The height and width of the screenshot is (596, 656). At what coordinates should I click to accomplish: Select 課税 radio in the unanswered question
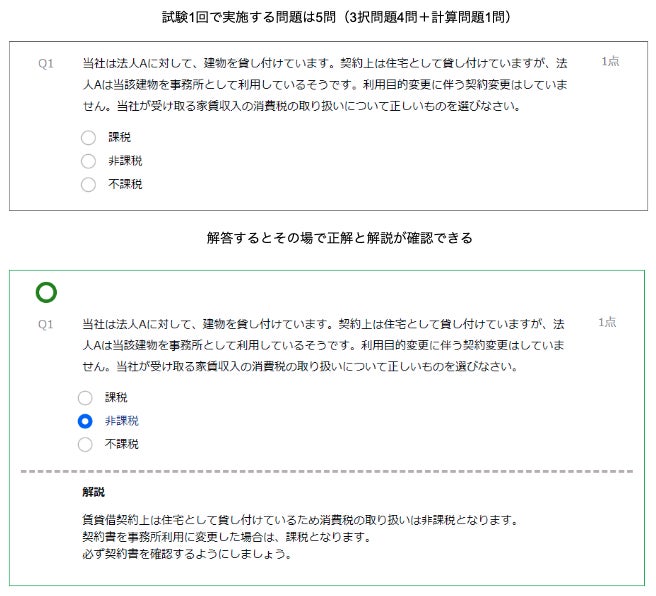pyautogui.click(x=88, y=138)
